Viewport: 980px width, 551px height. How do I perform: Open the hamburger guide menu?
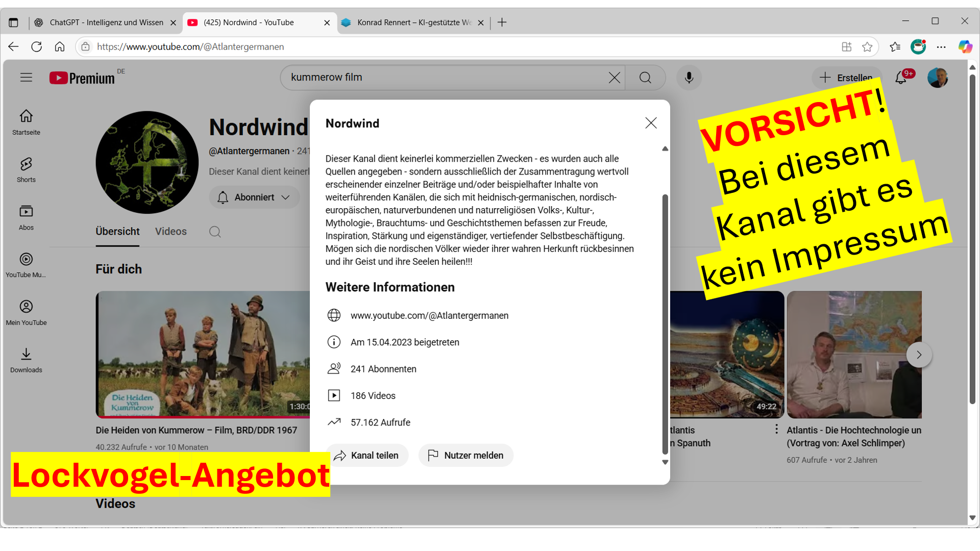[26, 78]
